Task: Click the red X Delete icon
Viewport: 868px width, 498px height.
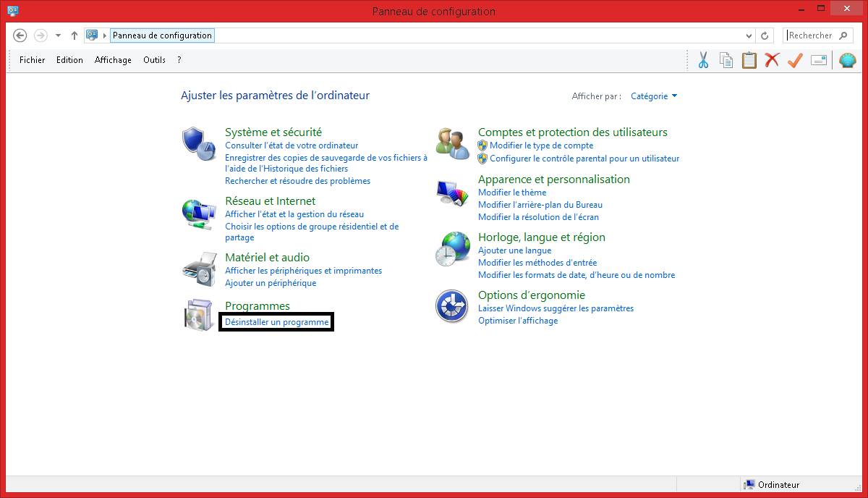Action: pyautogui.click(x=772, y=60)
